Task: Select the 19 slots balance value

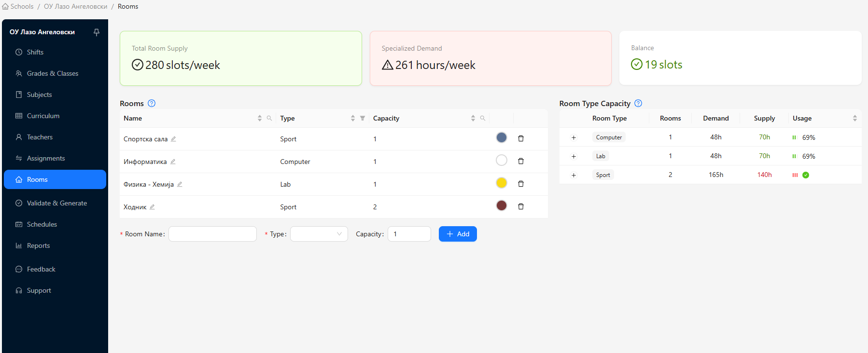Action: (x=663, y=65)
